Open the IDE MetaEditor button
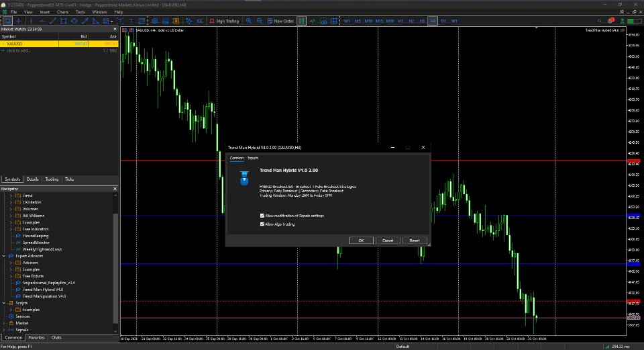Viewport: 644px width, 350px height. 200,21
